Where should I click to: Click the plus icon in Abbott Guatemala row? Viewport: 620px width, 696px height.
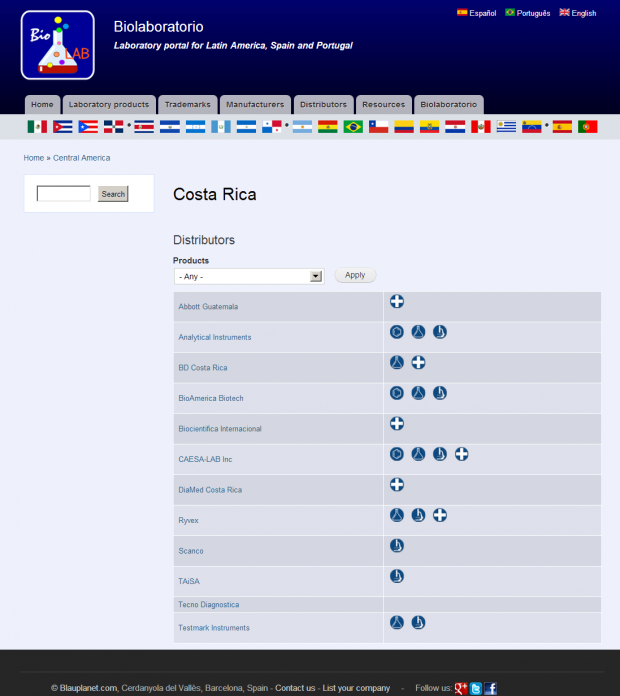(x=397, y=301)
